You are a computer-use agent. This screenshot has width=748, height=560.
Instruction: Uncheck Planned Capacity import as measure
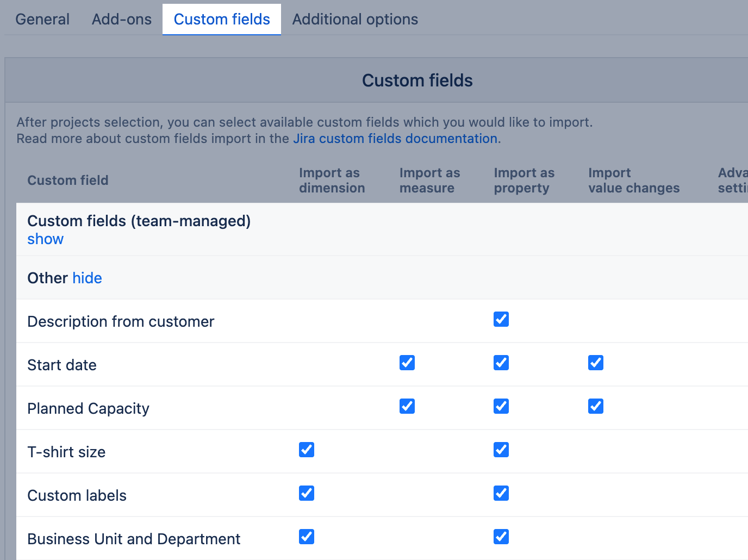(407, 406)
